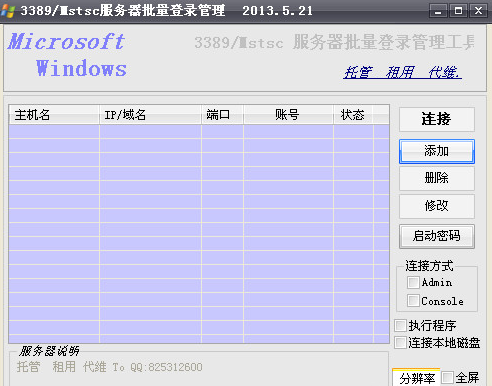Image resolution: width=492 pixels, height=386 pixels.
Task: Sort by 账号 column header
Action: 288,115
